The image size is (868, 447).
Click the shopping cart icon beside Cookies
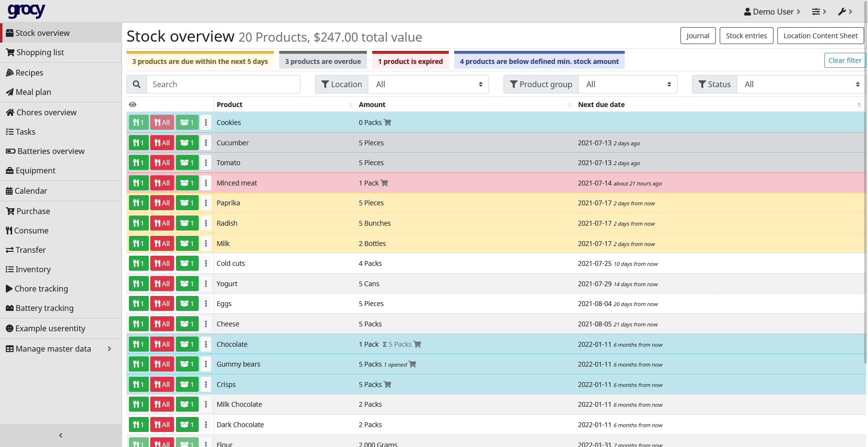[x=388, y=123]
